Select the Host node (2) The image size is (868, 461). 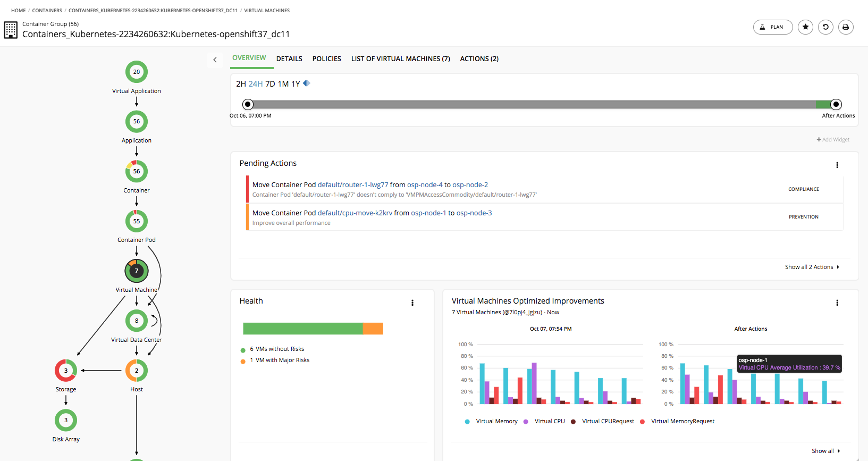click(x=137, y=371)
